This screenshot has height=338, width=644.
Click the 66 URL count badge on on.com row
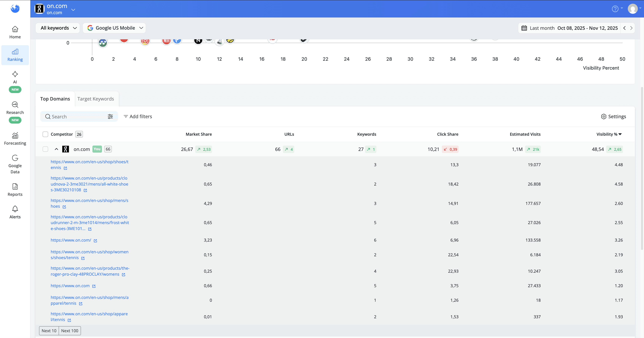click(x=108, y=149)
